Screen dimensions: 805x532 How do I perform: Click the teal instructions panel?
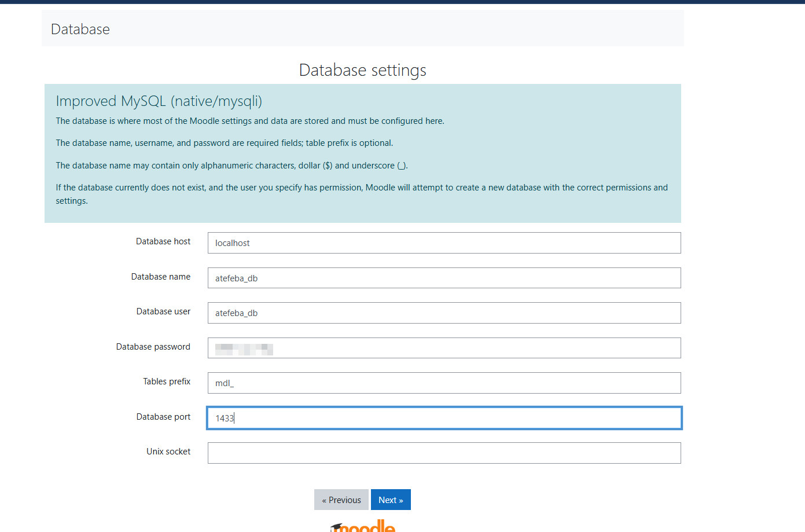coord(363,153)
